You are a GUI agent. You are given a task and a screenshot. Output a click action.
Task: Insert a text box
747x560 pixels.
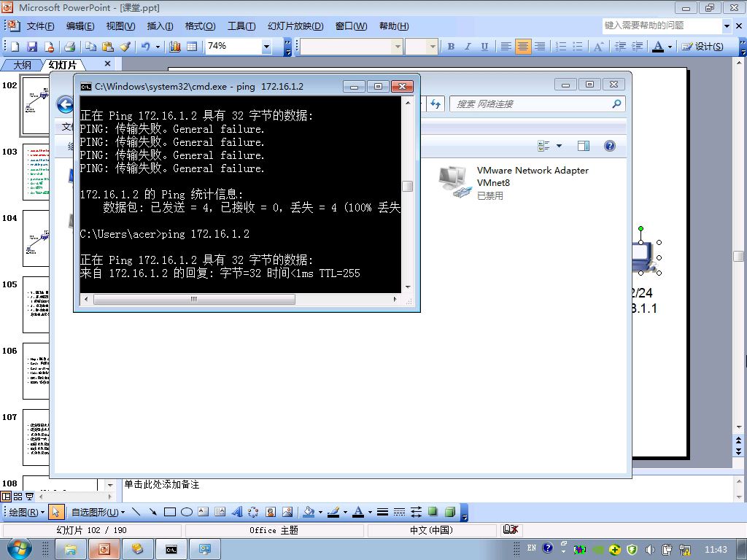pyautogui.click(x=204, y=513)
